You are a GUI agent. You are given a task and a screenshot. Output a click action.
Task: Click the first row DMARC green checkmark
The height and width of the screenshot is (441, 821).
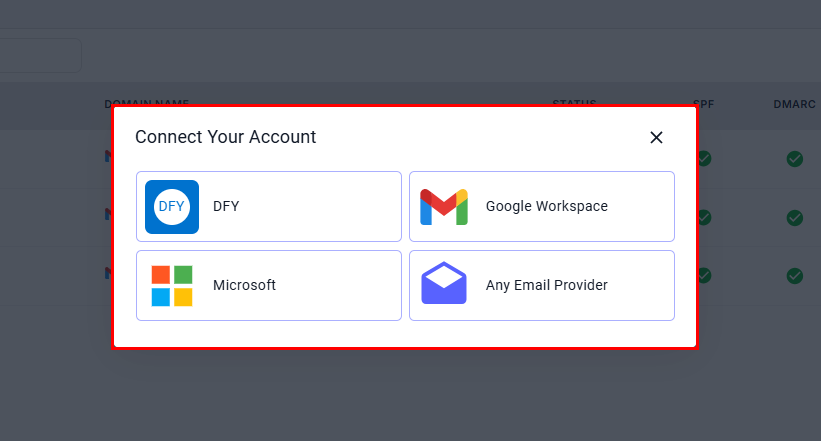795,159
